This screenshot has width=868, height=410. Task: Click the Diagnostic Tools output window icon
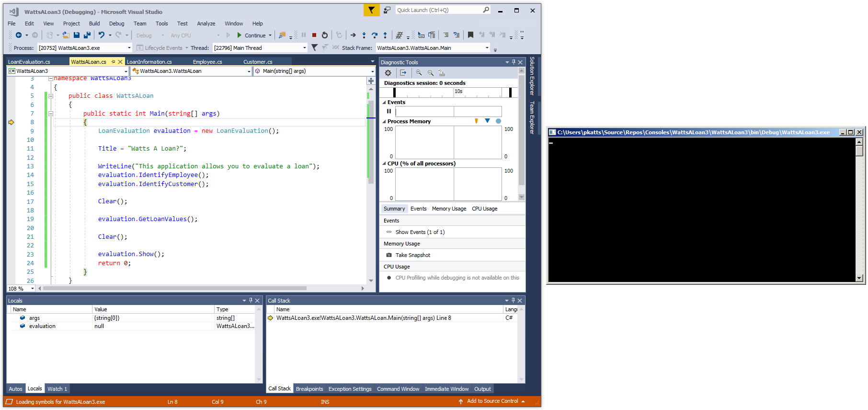[x=403, y=73]
